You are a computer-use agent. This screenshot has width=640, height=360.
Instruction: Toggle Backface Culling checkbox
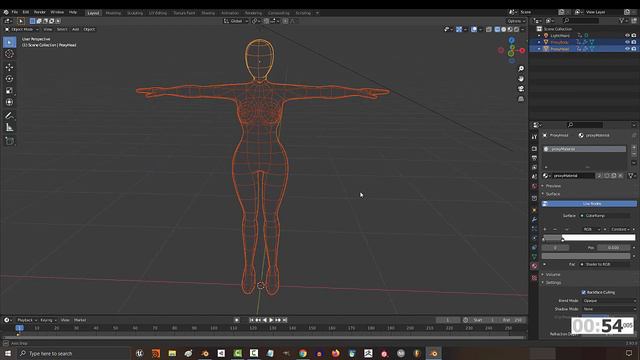coord(584,292)
